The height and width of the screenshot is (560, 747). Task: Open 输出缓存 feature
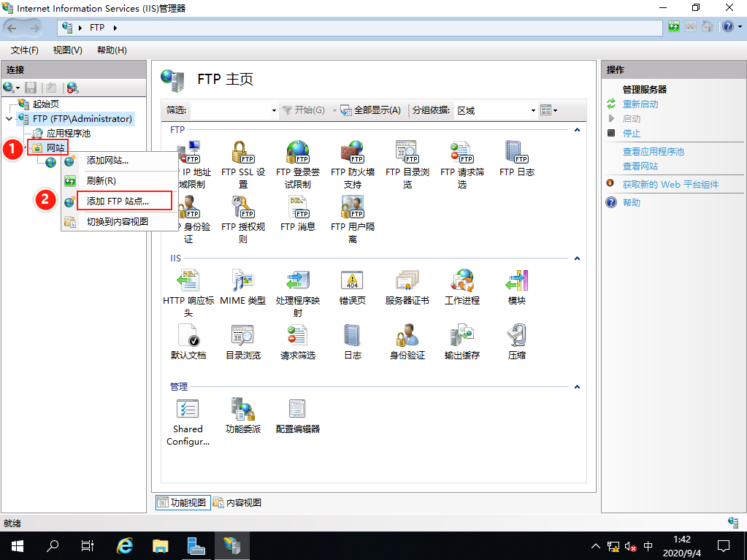(x=462, y=342)
